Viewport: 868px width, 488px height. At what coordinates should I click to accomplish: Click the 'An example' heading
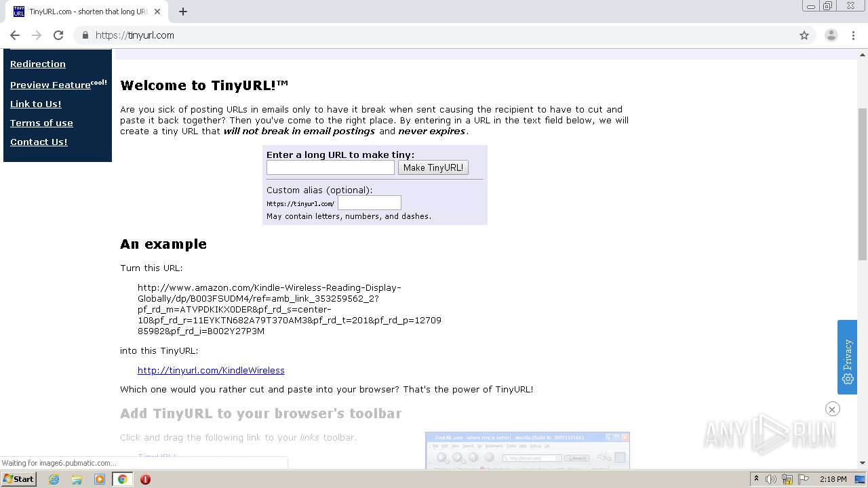click(163, 244)
